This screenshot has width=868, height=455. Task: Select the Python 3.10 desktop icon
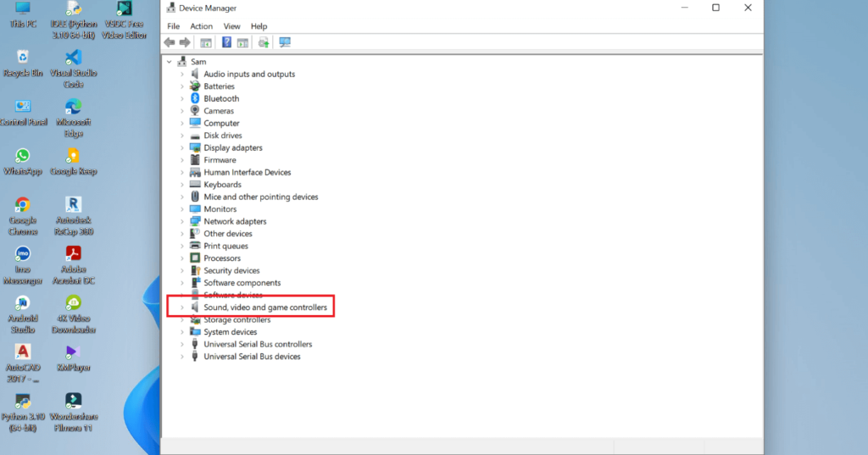tap(23, 413)
